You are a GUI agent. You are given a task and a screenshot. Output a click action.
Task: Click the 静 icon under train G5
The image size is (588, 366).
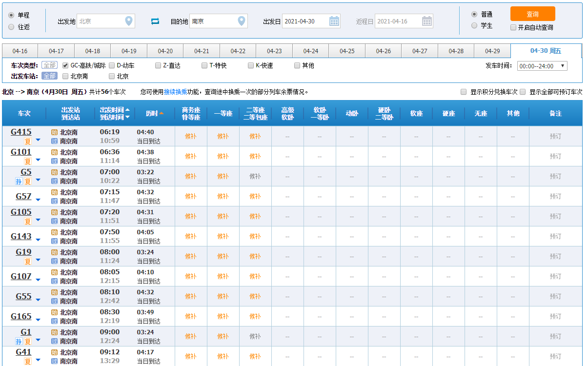19,181
